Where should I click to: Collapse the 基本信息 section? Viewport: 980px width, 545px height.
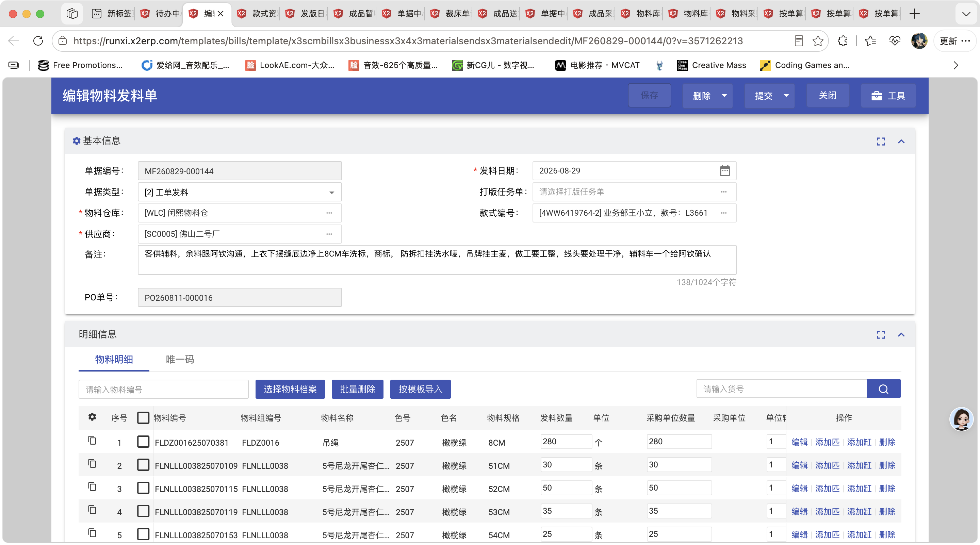tap(901, 142)
